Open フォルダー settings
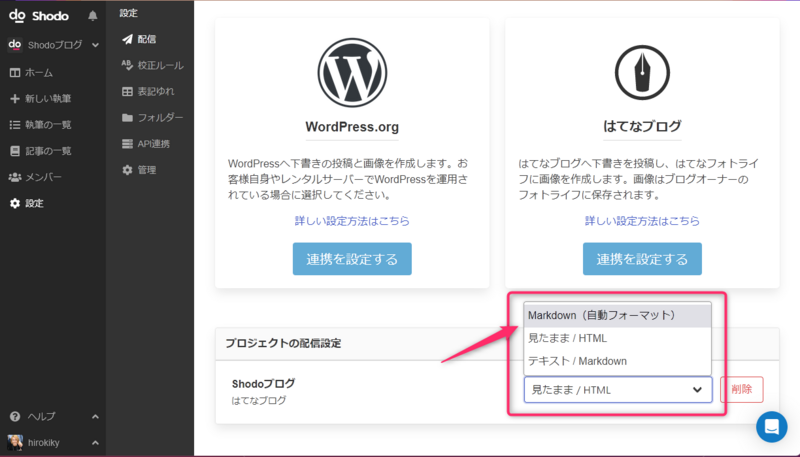This screenshot has height=457, width=800. tap(160, 118)
